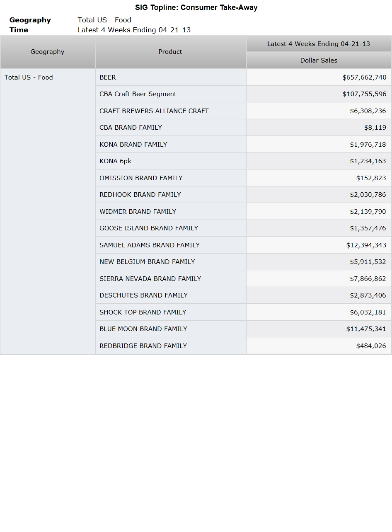Viewport: 392px width, 532px height.
Task: Click the $7,866,862 sales value
Action: [x=368, y=279]
